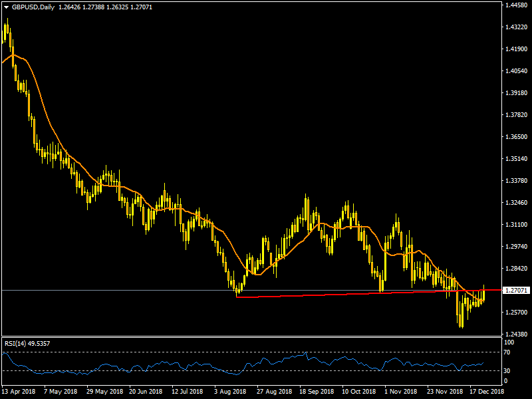Click the 1.44580 price scale label

point(517,5)
